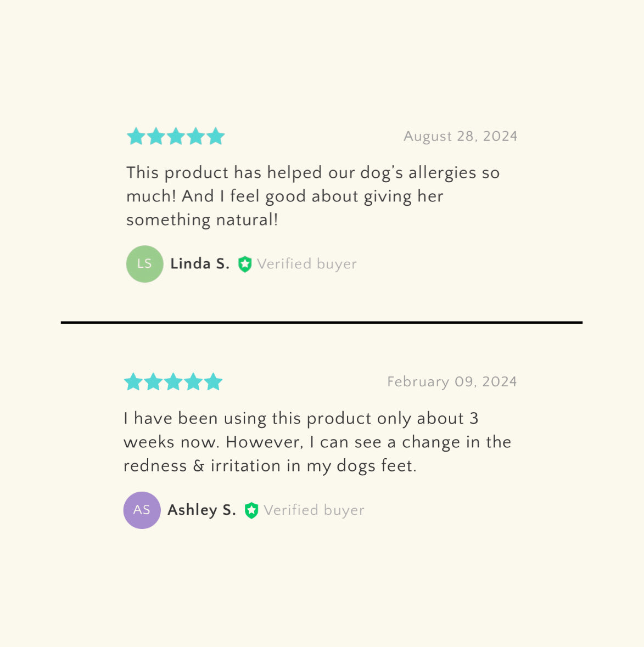Click the fourth star in Ashley's rating
Viewport: 644px width, 647px height.
coord(193,382)
